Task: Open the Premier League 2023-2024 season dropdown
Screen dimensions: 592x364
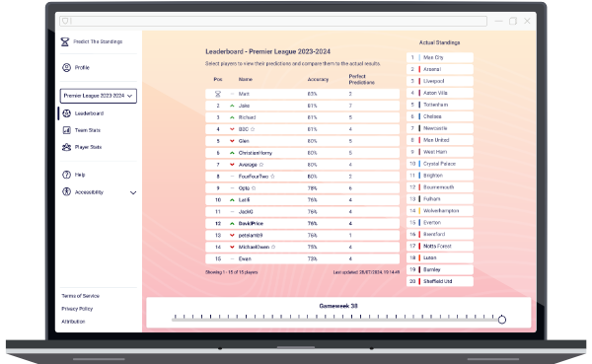Action: (x=98, y=96)
